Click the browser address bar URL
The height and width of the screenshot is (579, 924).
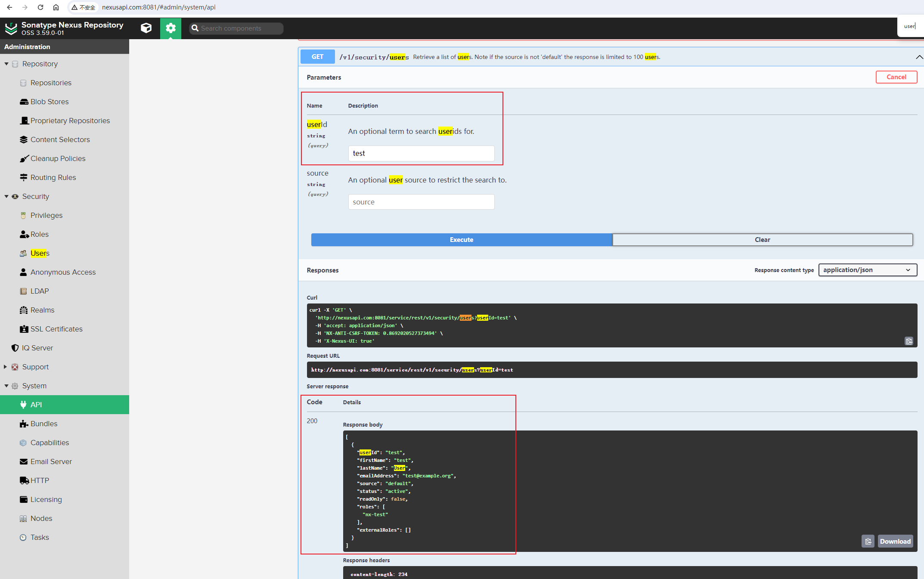coord(159,7)
